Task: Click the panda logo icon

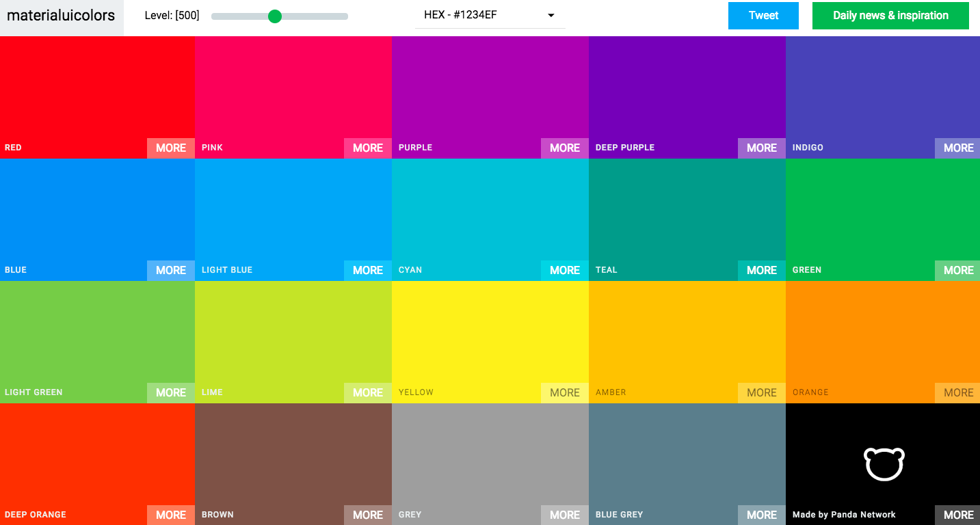Action: (884, 464)
